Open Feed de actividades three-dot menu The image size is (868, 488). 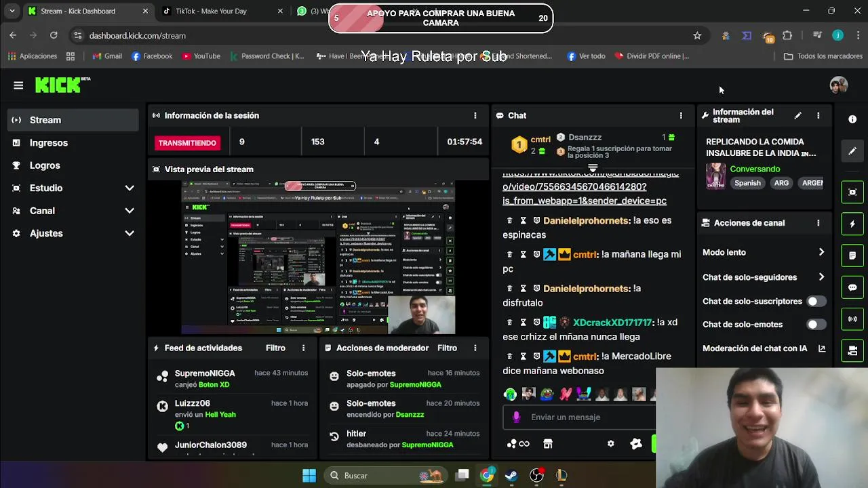tap(303, 348)
